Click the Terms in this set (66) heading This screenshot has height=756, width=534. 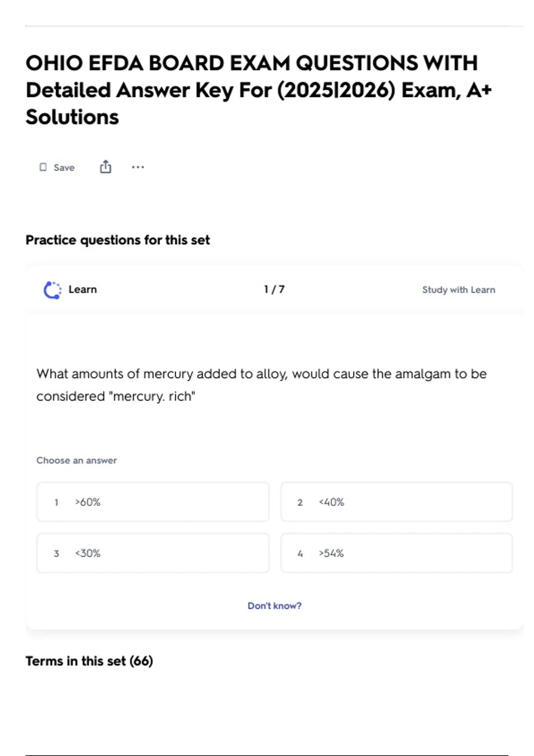point(89,661)
